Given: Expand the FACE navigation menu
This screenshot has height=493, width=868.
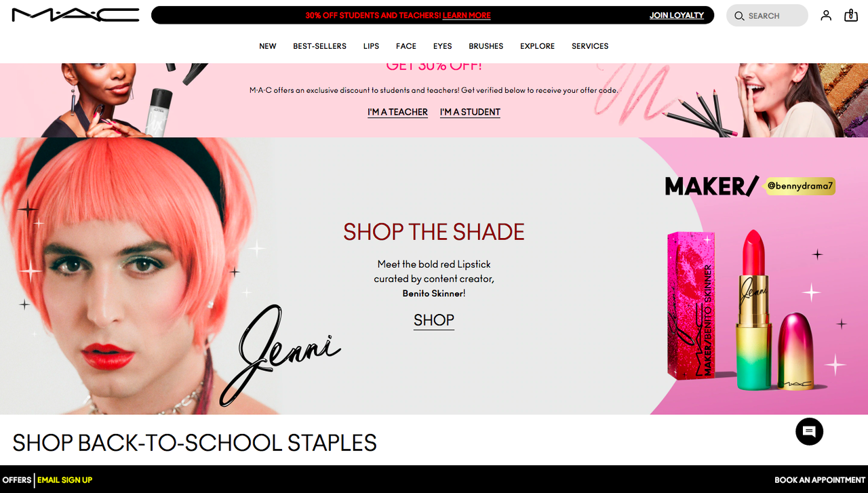Looking at the screenshot, I should click(406, 46).
